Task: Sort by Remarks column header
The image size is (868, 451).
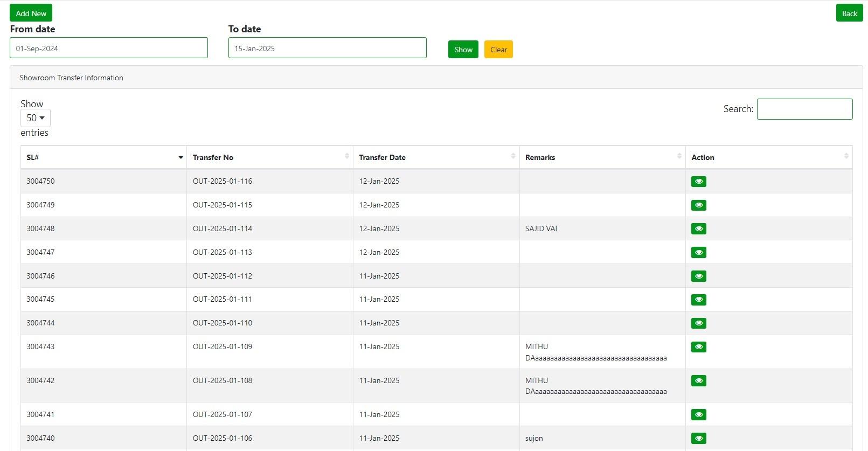Action: (602, 157)
